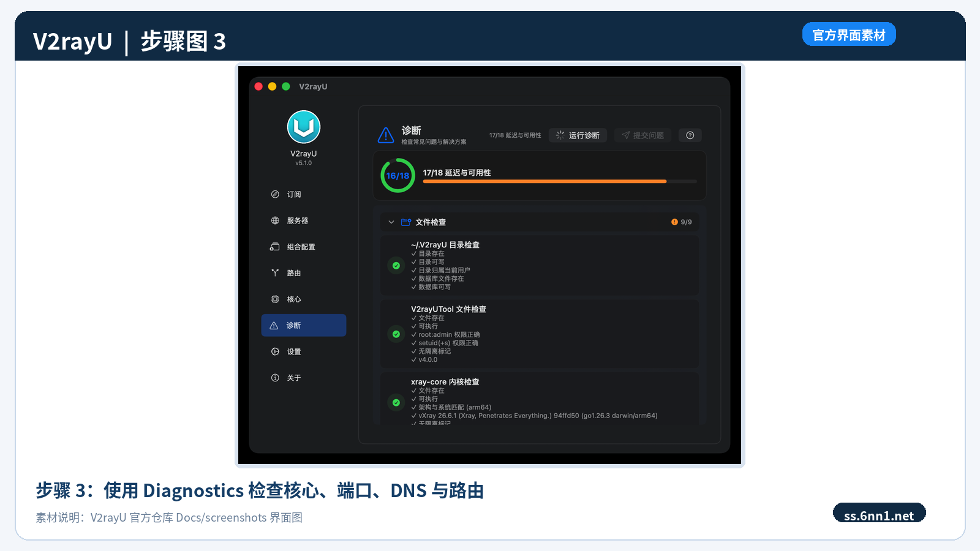Click 可执行 under xray-core 内核检查
Screen dimensions: 980x551
click(425, 399)
